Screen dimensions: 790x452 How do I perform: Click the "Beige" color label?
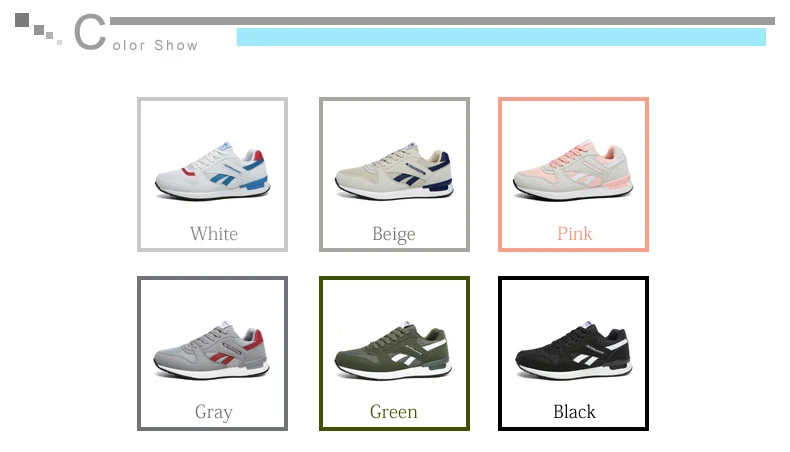click(394, 235)
